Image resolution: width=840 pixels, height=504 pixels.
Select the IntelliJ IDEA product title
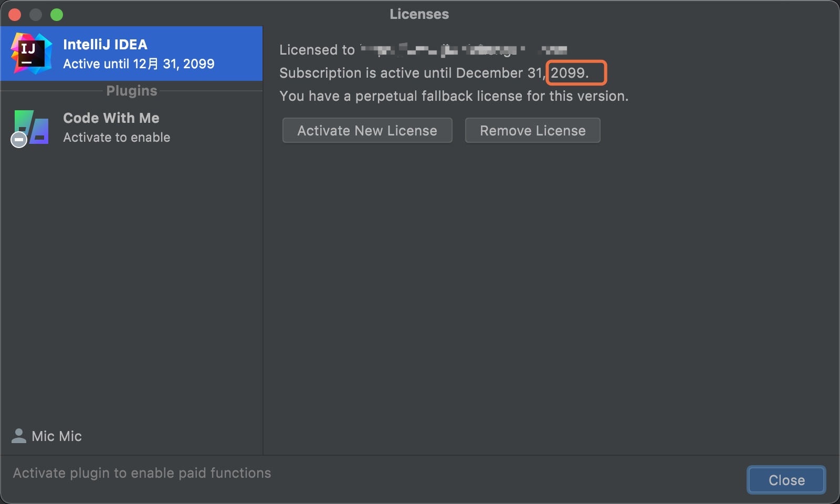click(105, 45)
